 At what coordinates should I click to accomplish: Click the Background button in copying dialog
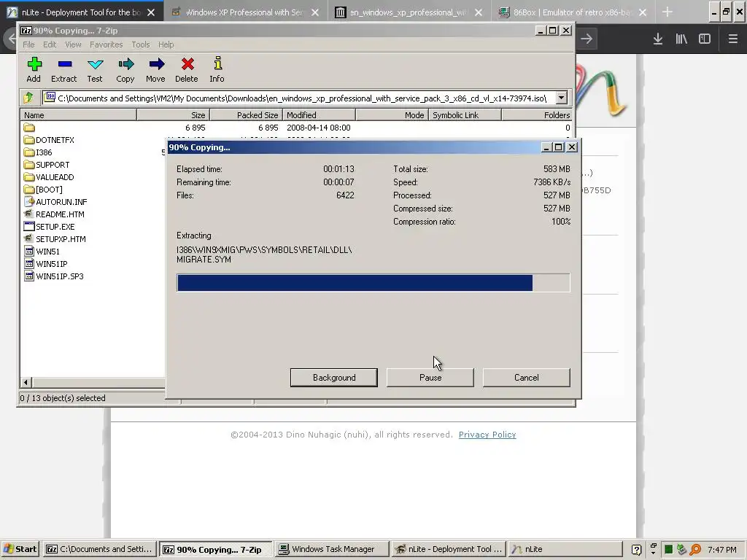click(x=334, y=378)
